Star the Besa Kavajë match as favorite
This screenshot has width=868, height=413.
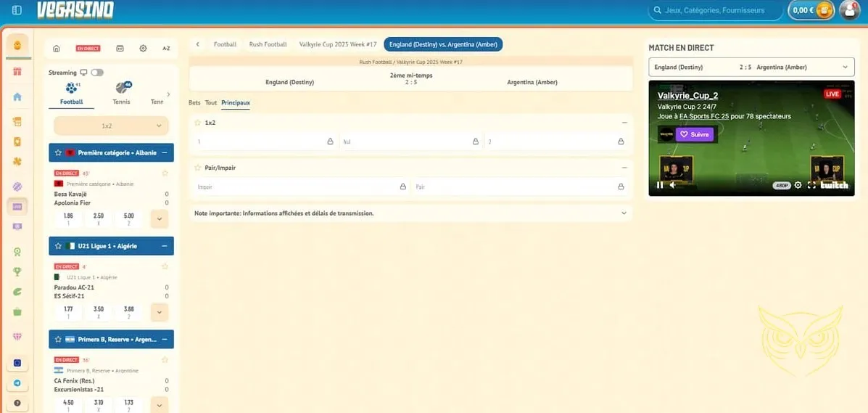(165, 173)
